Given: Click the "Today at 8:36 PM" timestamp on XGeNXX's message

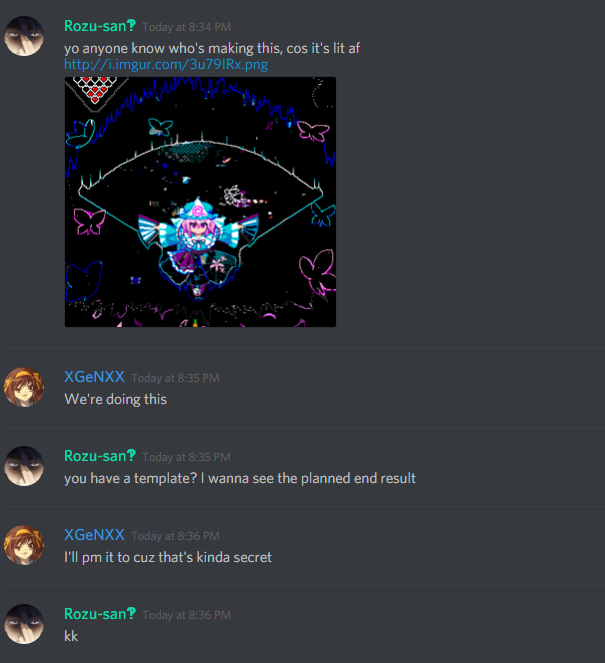Looking at the screenshot, I should click(x=175, y=536).
